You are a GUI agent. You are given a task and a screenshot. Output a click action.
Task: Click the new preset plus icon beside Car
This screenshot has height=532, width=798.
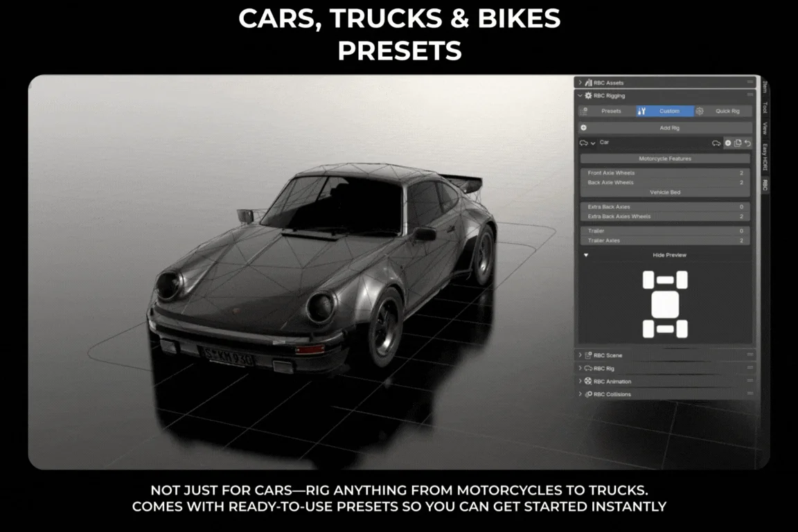[x=728, y=143]
